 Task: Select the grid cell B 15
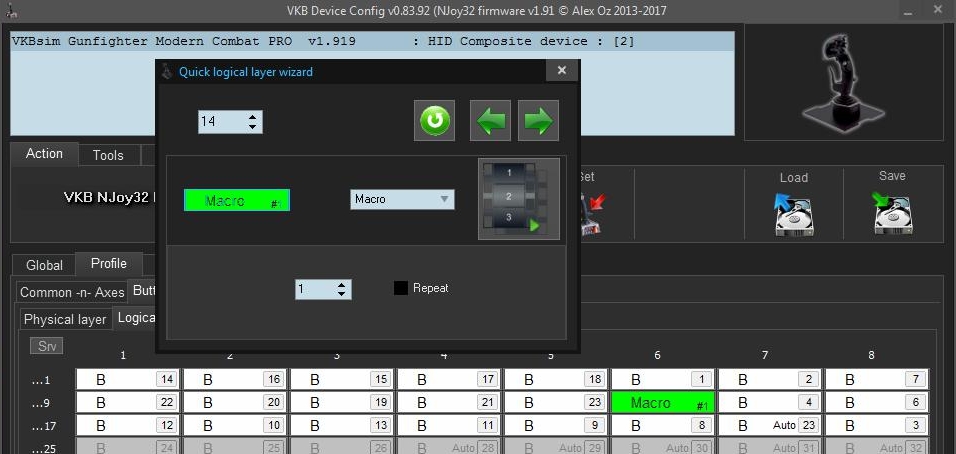(x=341, y=380)
